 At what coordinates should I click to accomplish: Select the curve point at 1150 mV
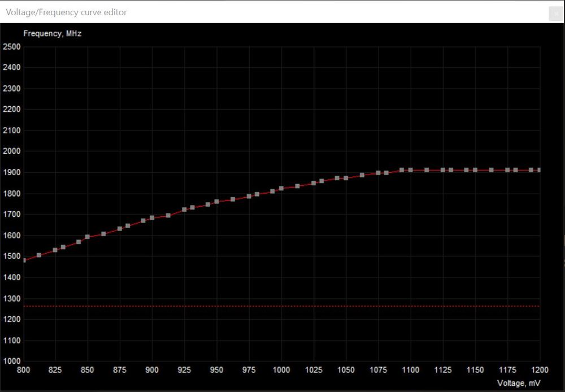pyautogui.click(x=475, y=170)
